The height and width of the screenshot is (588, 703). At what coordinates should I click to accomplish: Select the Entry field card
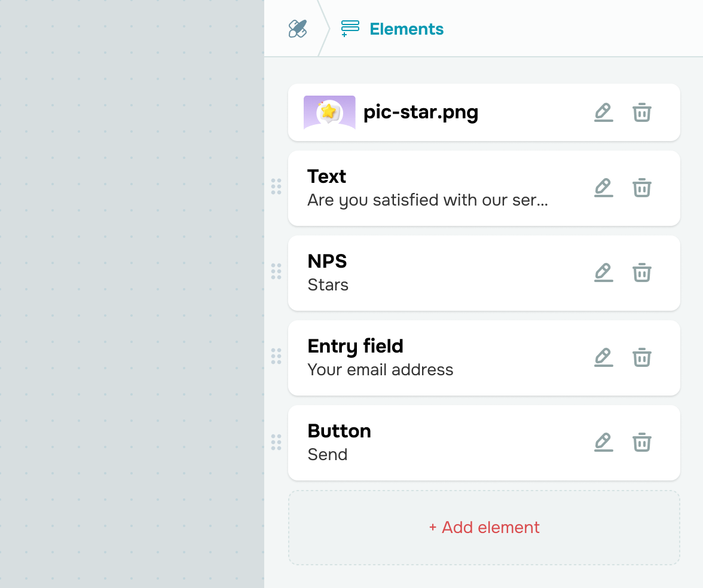pyautogui.click(x=484, y=357)
